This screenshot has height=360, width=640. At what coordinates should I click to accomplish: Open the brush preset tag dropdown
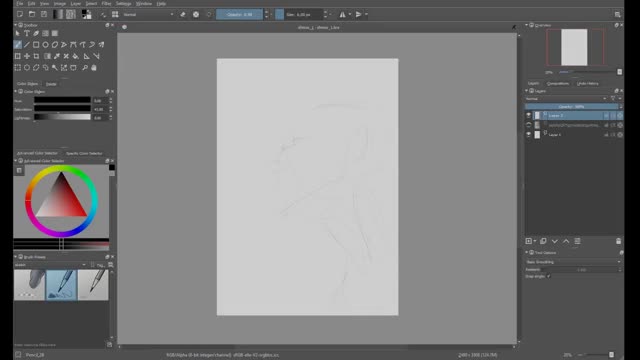pyautogui.click(x=50, y=265)
